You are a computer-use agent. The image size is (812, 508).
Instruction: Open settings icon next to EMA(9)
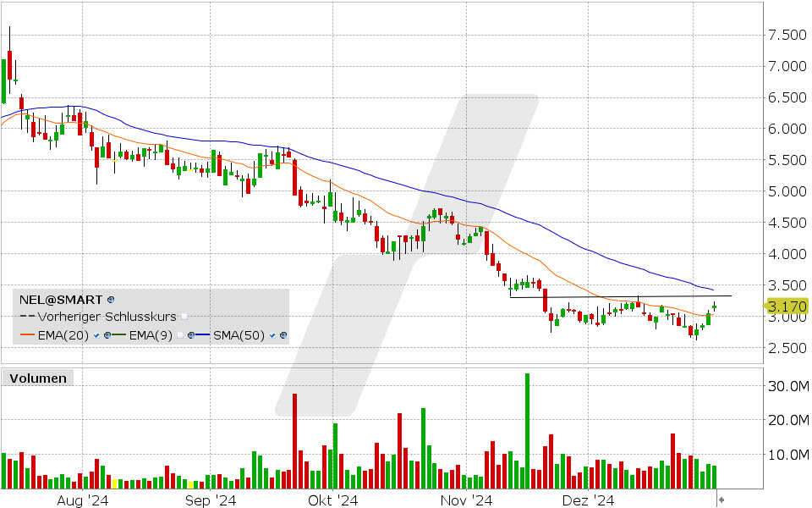coord(191,335)
